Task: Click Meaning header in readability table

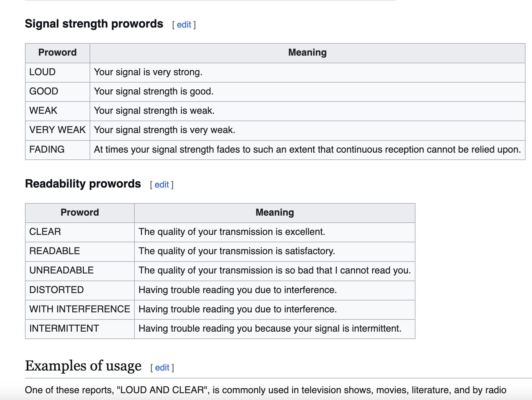Action: 275,212
